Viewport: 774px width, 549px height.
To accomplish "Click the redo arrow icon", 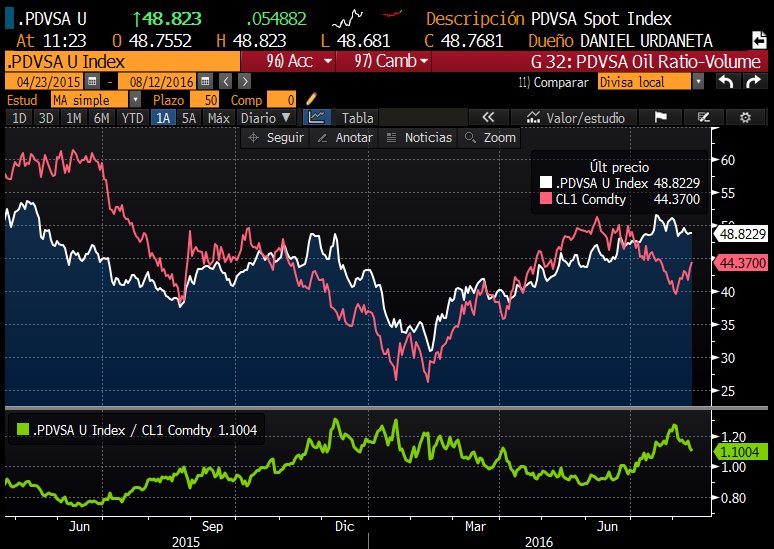I will pos(754,81).
